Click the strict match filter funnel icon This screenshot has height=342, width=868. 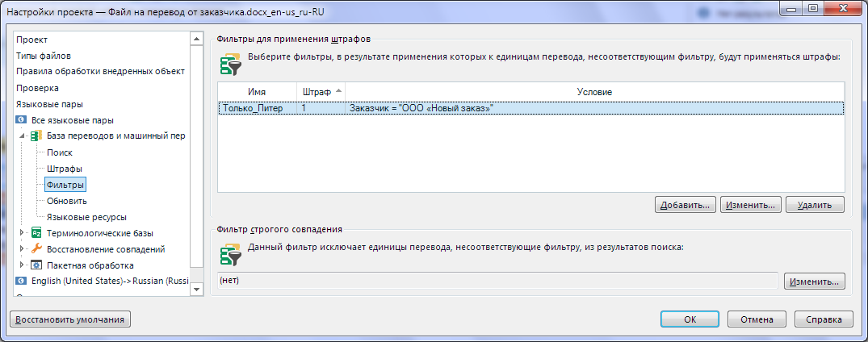click(x=231, y=252)
